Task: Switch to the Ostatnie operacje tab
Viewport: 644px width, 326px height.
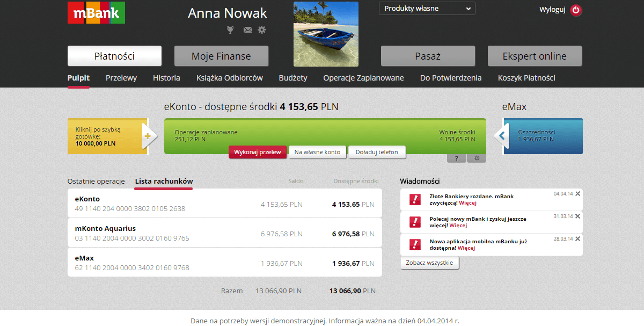Action: pos(96,182)
